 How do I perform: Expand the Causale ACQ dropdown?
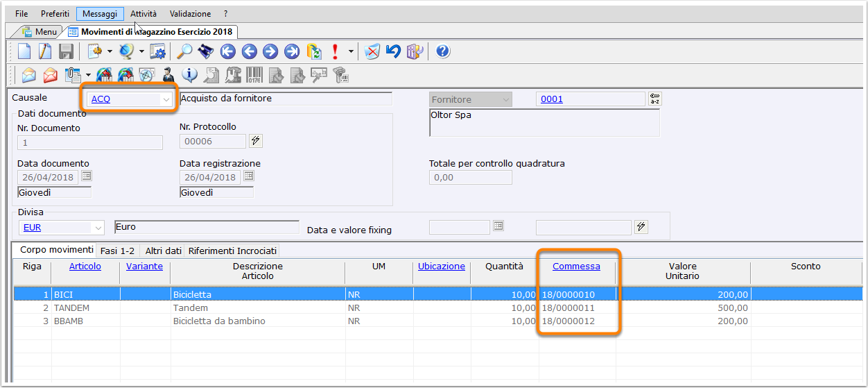pyautogui.click(x=166, y=99)
